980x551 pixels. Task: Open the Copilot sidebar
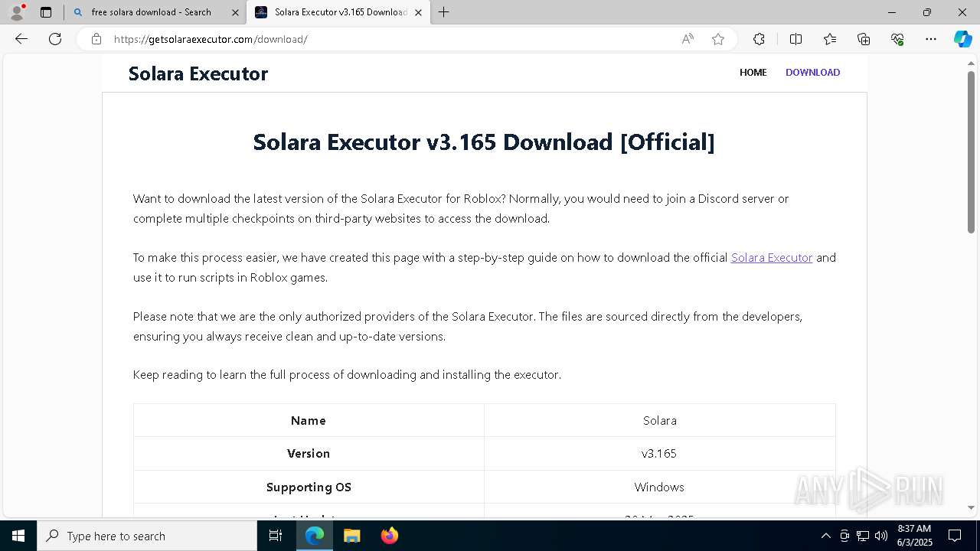962,39
